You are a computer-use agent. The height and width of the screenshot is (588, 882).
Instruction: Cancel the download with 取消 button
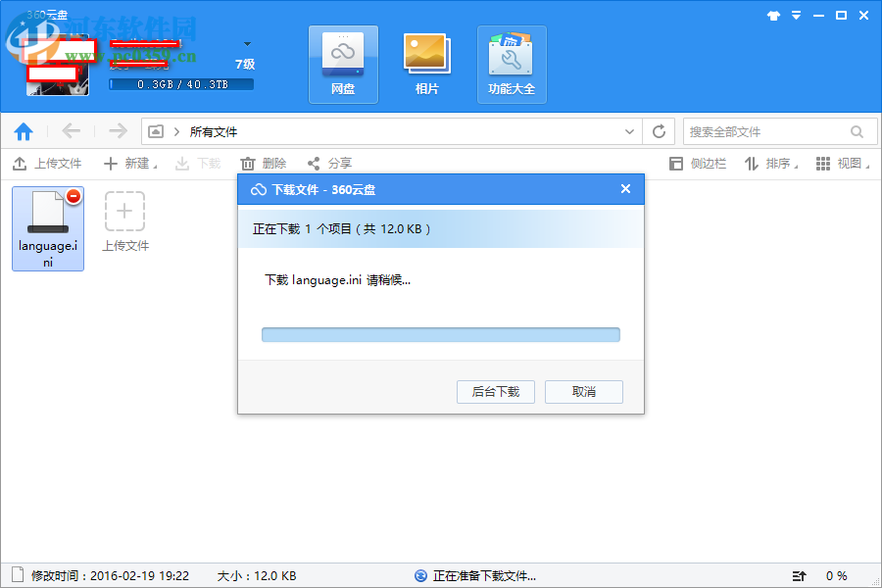pos(583,391)
